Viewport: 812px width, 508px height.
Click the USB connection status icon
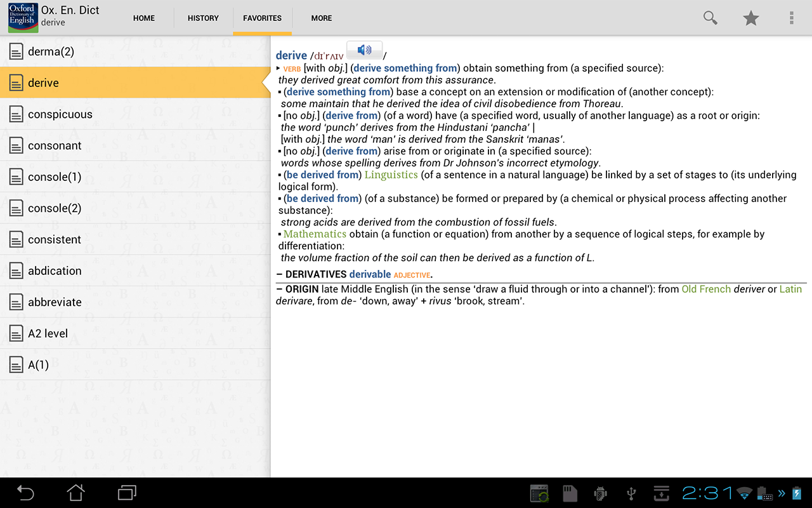(631, 493)
